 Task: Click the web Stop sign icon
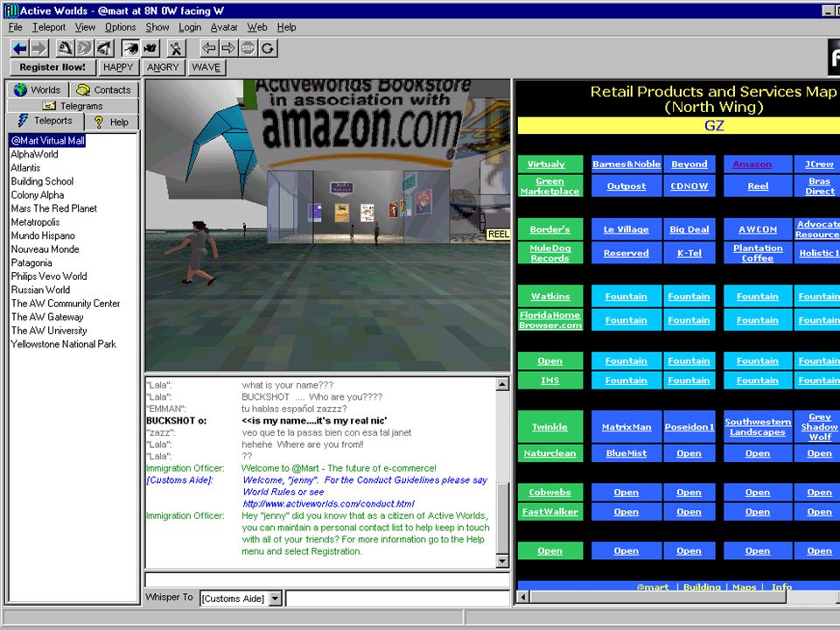[x=248, y=49]
